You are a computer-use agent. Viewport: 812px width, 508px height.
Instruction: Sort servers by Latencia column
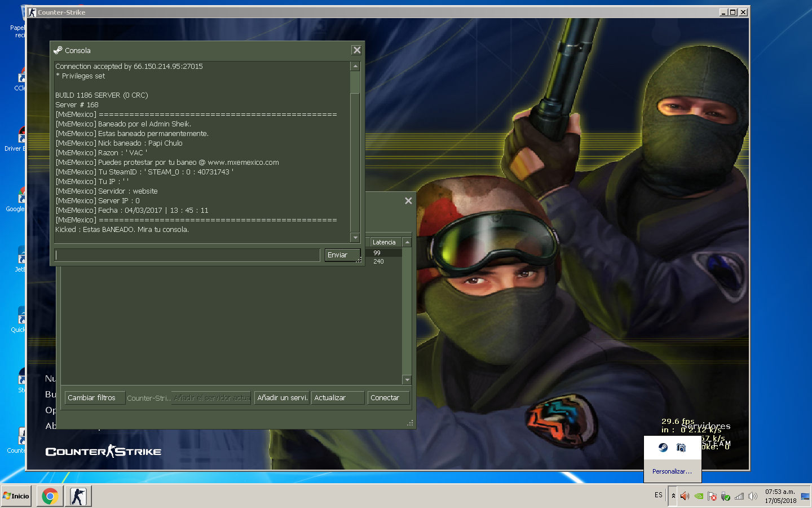click(x=386, y=242)
